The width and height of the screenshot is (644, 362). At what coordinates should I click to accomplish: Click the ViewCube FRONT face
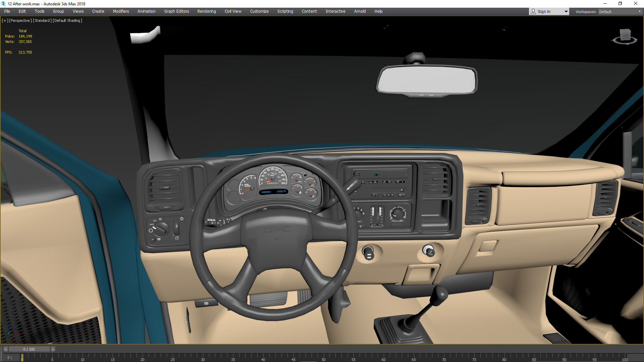626,35
